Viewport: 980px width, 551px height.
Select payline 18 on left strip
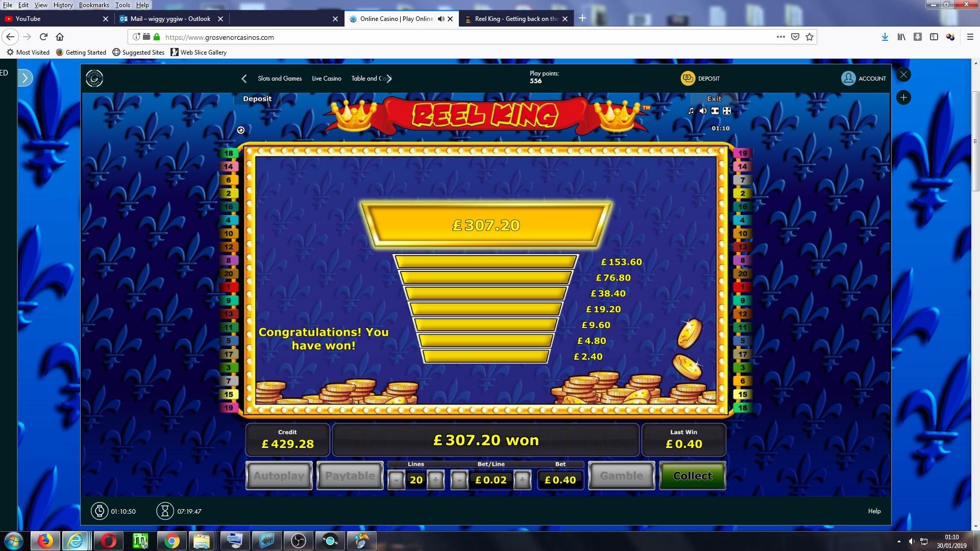pyautogui.click(x=228, y=153)
